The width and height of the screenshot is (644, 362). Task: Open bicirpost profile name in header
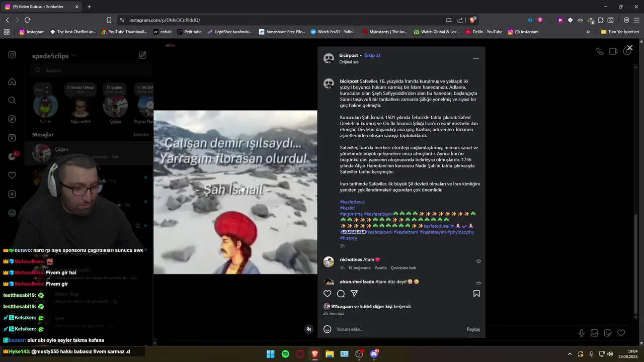tap(348, 55)
